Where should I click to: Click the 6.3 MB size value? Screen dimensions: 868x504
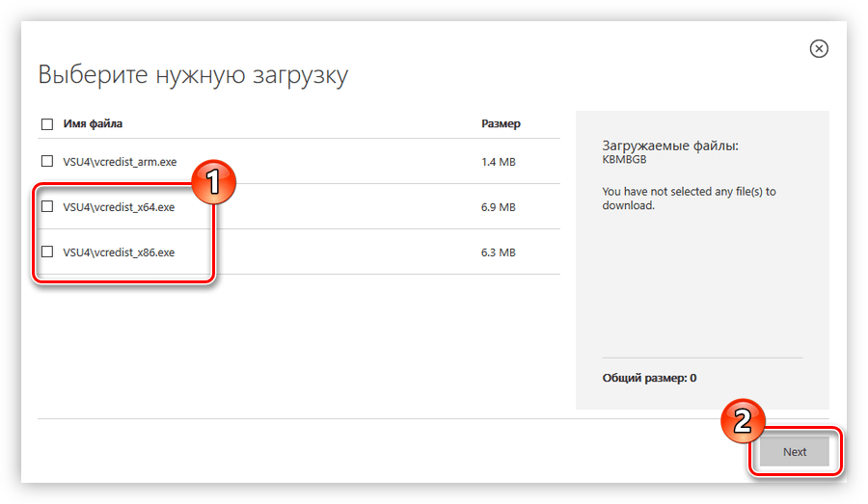tap(498, 252)
